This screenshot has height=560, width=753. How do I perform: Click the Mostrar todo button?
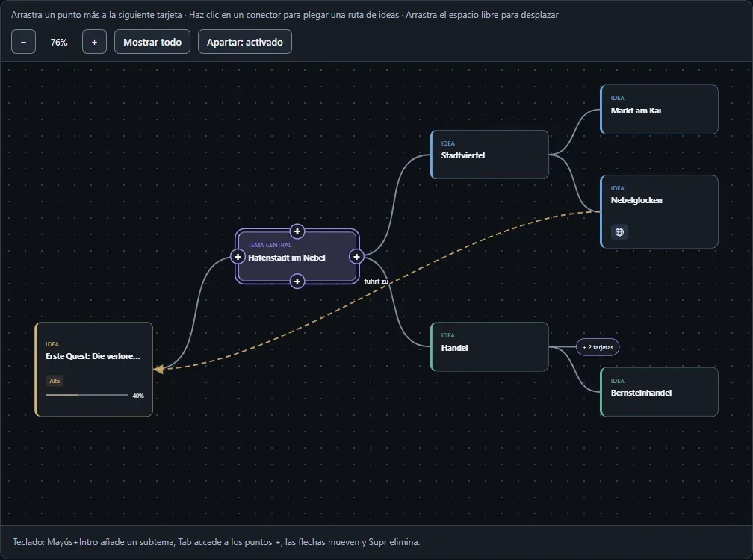[152, 42]
